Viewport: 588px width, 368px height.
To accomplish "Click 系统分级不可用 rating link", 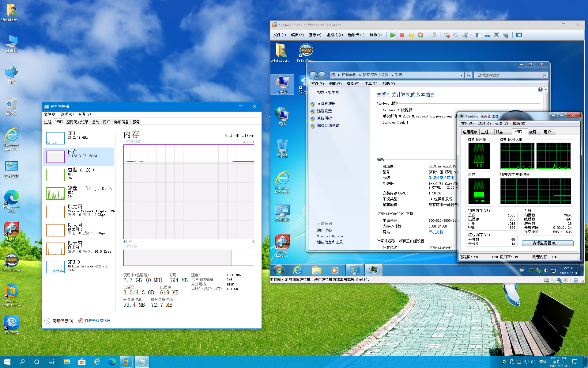I will coord(441,178).
